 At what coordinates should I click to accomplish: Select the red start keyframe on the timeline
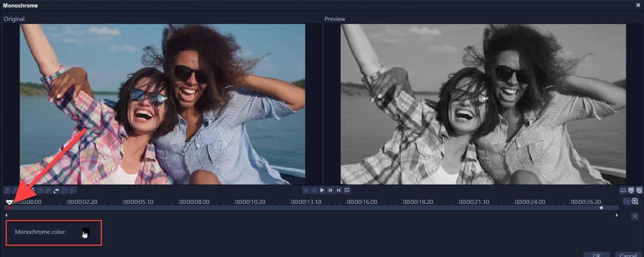coord(9,208)
